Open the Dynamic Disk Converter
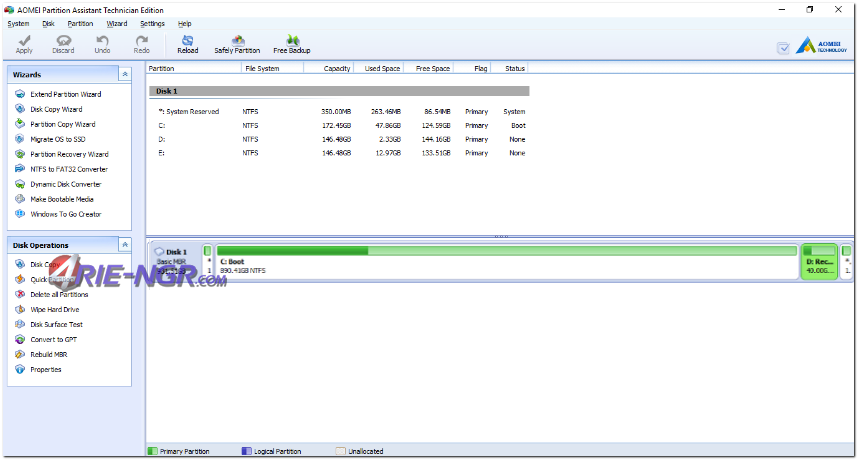The height and width of the screenshot is (460, 858). pos(66,184)
